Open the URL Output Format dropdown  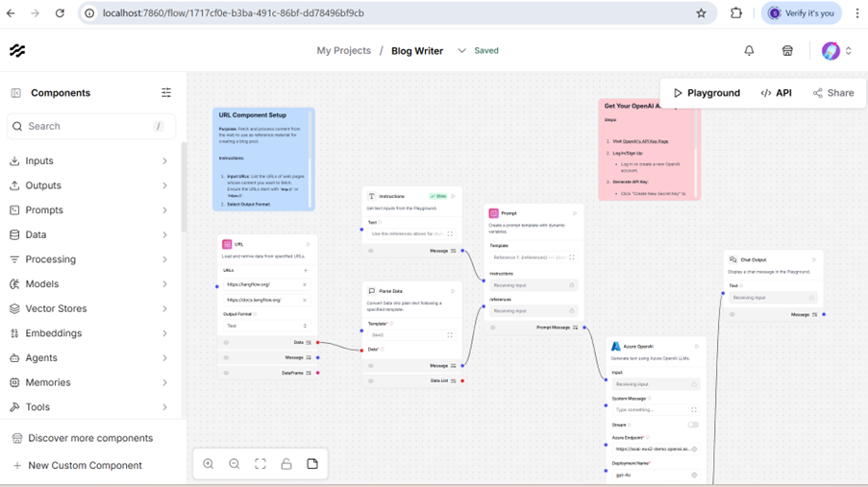(x=266, y=326)
